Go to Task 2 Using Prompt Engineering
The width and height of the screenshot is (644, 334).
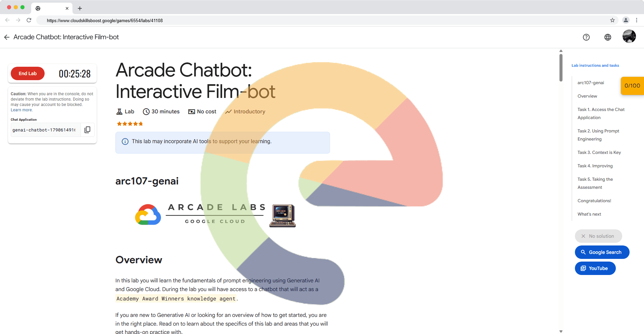tap(598, 135)
